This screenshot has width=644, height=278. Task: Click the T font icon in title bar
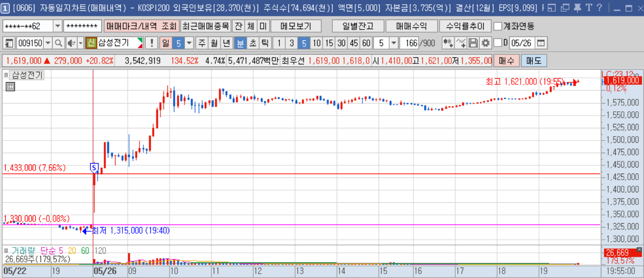[x=589, y=8]
